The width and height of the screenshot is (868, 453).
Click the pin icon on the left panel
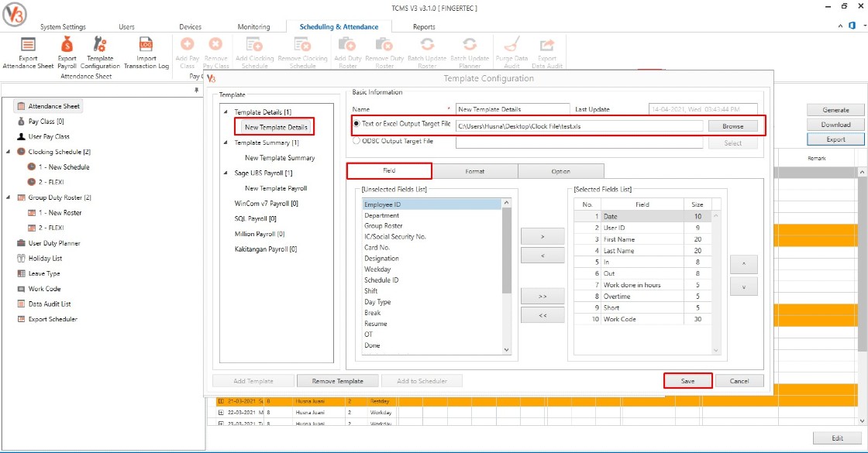point(197,90)
